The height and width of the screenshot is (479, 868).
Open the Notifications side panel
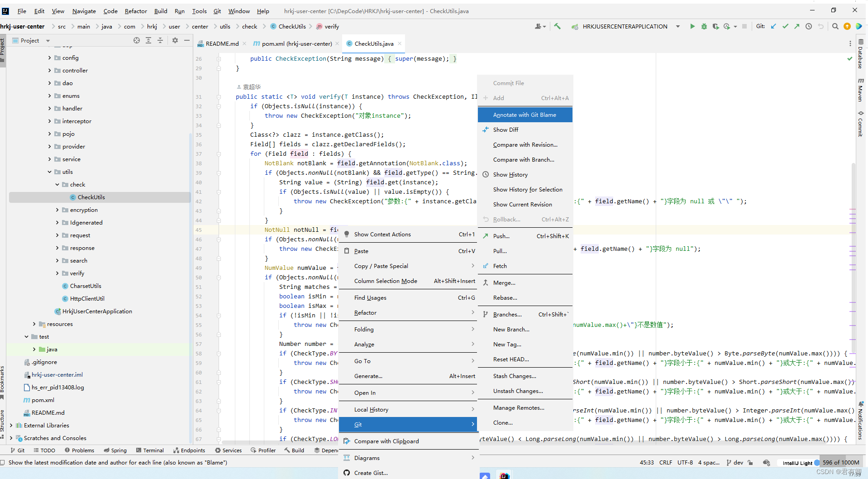[861, 420]
